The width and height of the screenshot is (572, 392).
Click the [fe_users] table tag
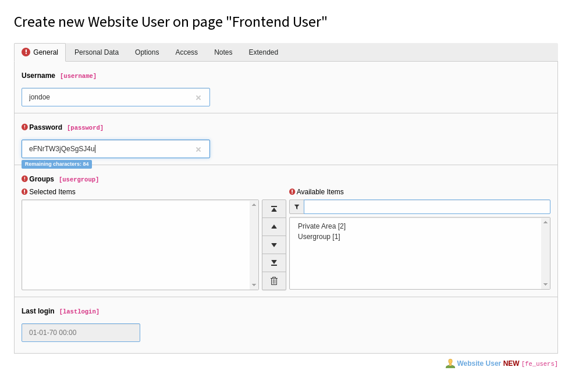click(x=539, y=364)
